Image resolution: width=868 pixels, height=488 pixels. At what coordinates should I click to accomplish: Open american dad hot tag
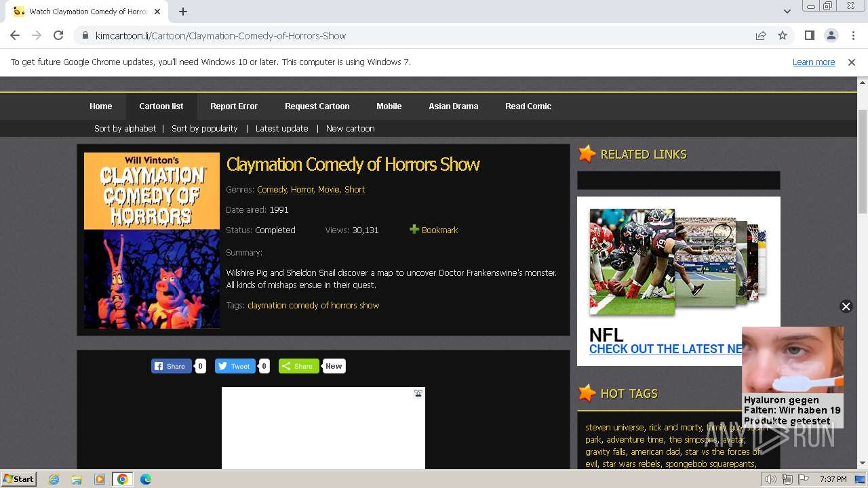tap(655, 452)
